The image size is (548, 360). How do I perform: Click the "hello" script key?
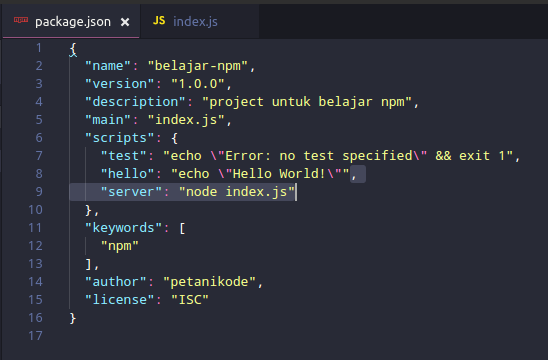point(127,174)
